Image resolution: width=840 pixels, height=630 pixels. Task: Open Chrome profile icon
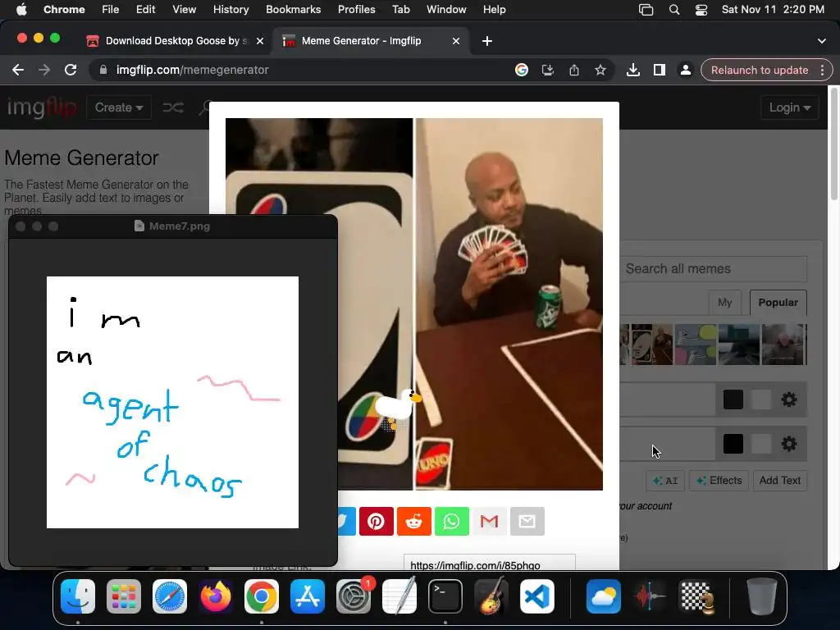click(x=685, y=70)
